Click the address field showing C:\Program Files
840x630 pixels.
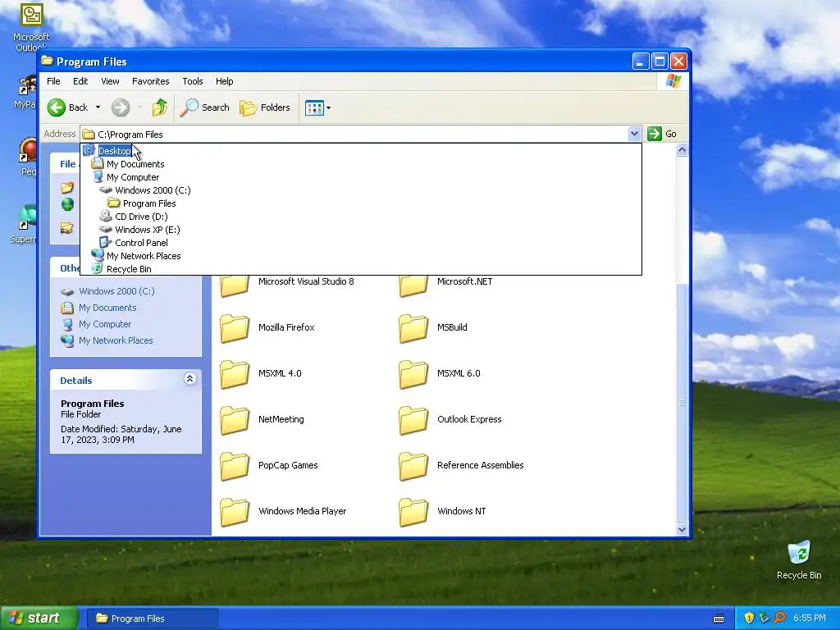point(354,134)
